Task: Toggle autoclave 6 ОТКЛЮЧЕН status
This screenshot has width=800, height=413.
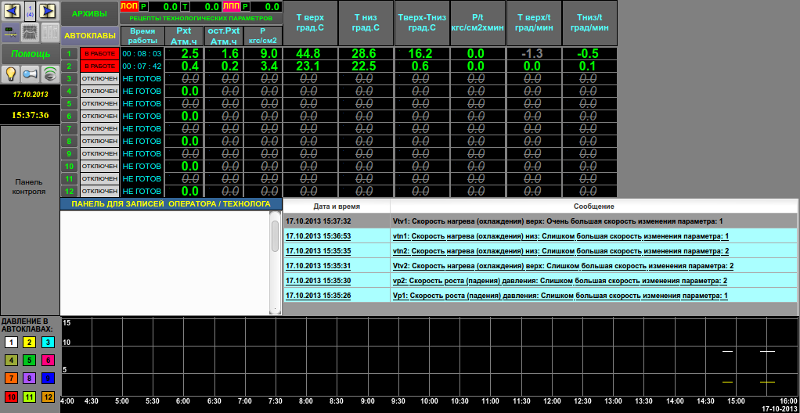Action: 99,116
